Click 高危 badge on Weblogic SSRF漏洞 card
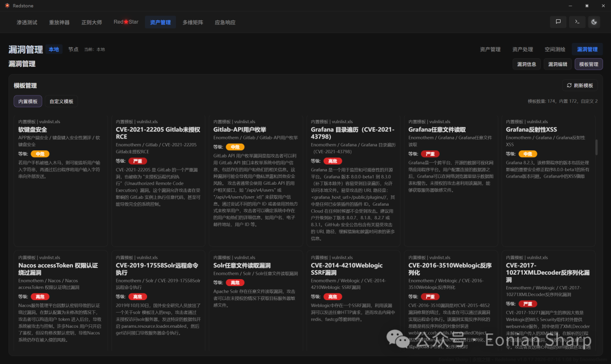 [x=333, y=297]
